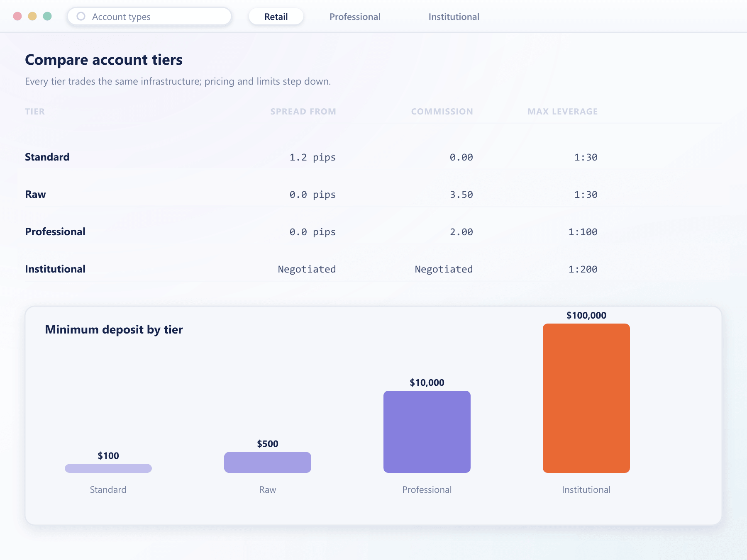Click the $100,000 bar label
The width and height of the screenshot is (747, 560).
[x=586, y=315]
